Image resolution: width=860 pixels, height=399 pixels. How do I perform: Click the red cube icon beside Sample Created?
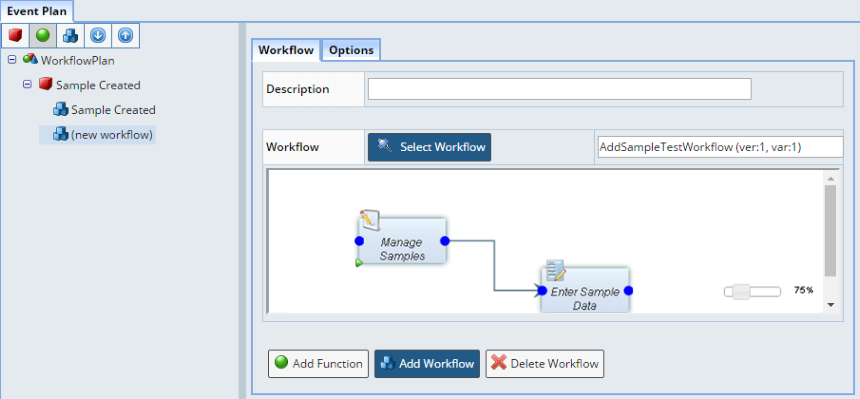point(46,85)
